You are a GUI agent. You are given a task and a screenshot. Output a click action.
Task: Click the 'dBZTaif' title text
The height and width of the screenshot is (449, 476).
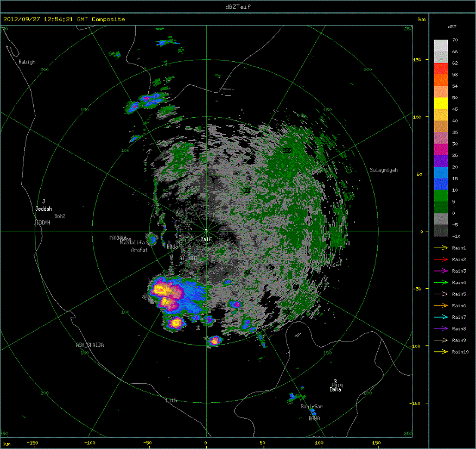point(238,7)
